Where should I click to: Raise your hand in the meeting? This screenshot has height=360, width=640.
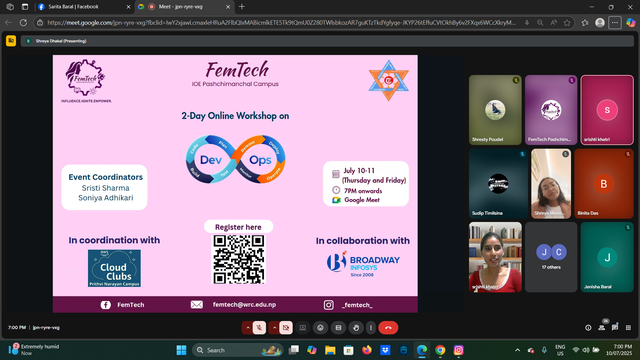click(x=356, y=328)
